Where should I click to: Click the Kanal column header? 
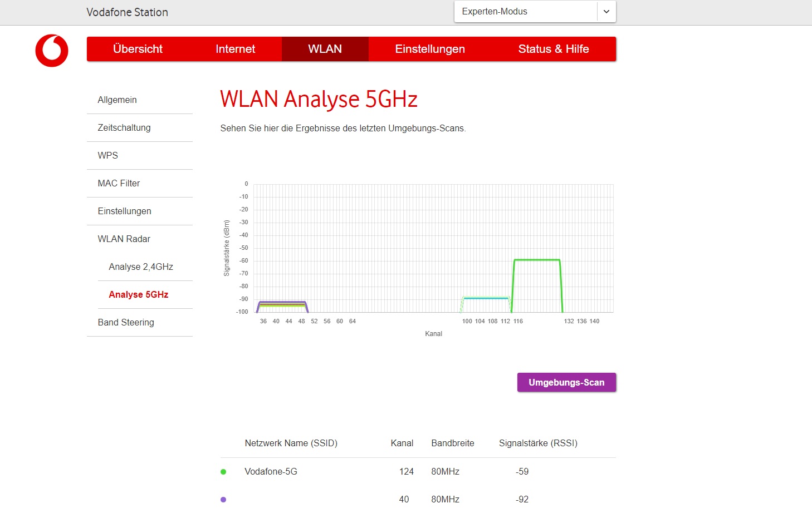pos(402,443)
